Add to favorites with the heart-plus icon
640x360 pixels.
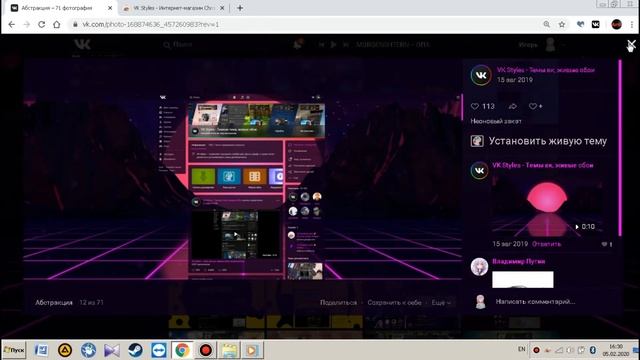(x=535, y=106)
